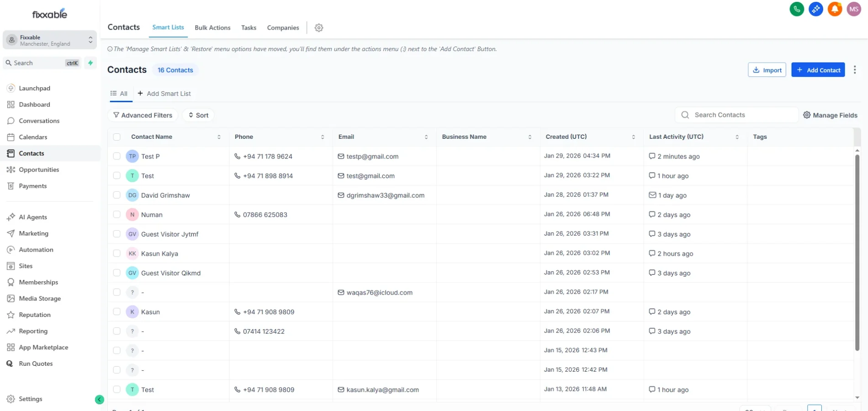
Task: Open the Manage Fields gear icon
Action: [x=806, y=115]
